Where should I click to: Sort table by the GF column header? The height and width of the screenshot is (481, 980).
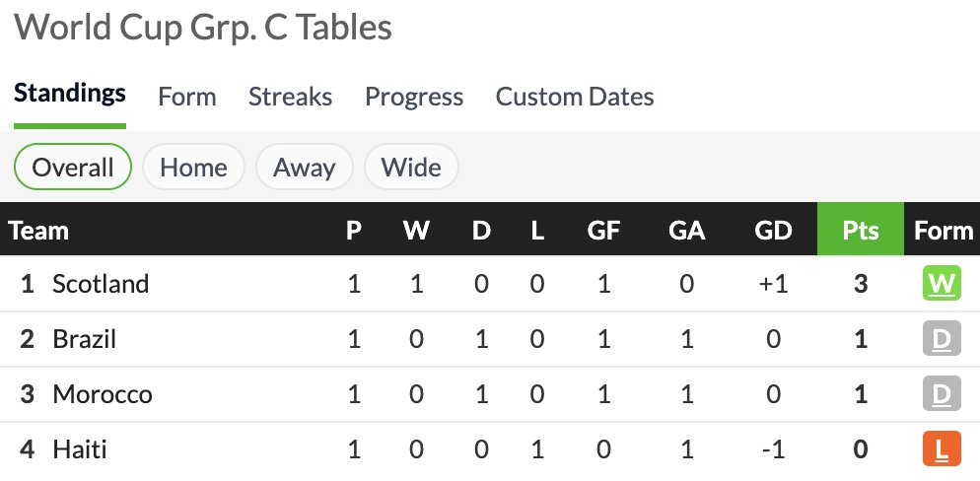coord(603,230)
